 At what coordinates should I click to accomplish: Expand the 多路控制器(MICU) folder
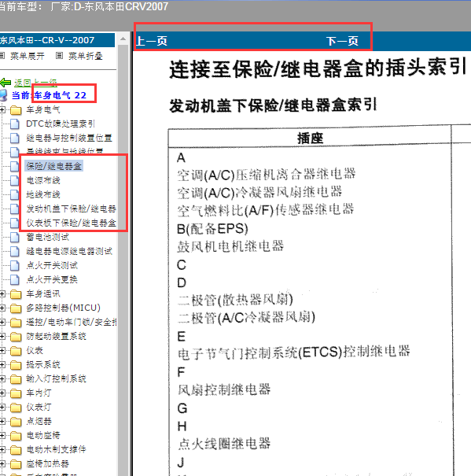(x=2, y=308)
